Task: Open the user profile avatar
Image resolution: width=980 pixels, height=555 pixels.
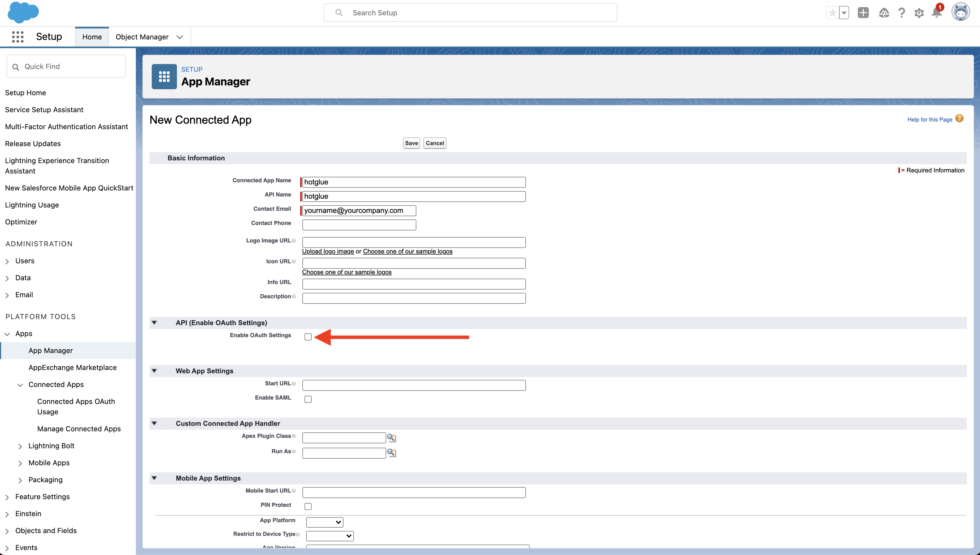Action: coord(961,12)
